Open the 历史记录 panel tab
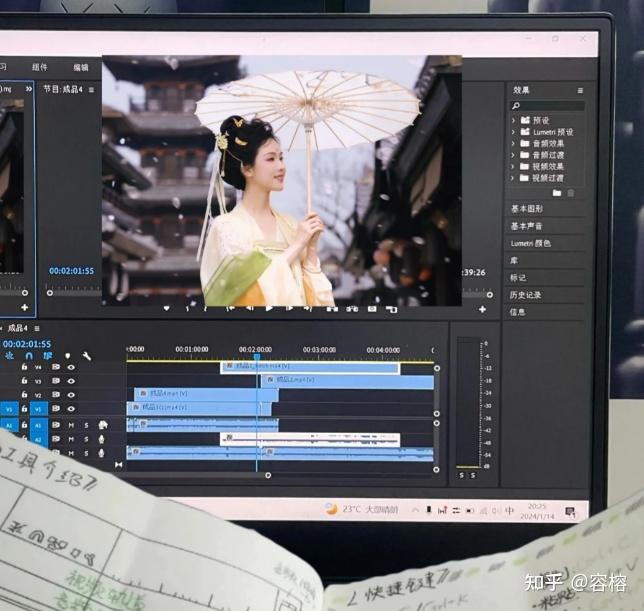Image resolution: width=644 pixels, height=611 pixels. (x=525, y=295)
